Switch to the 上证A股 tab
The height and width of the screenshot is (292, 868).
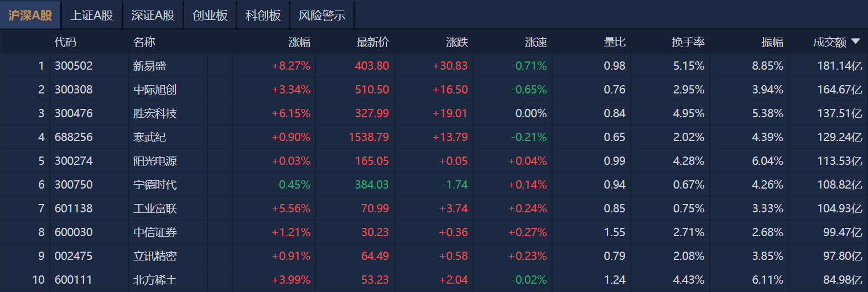click(92, 15)
